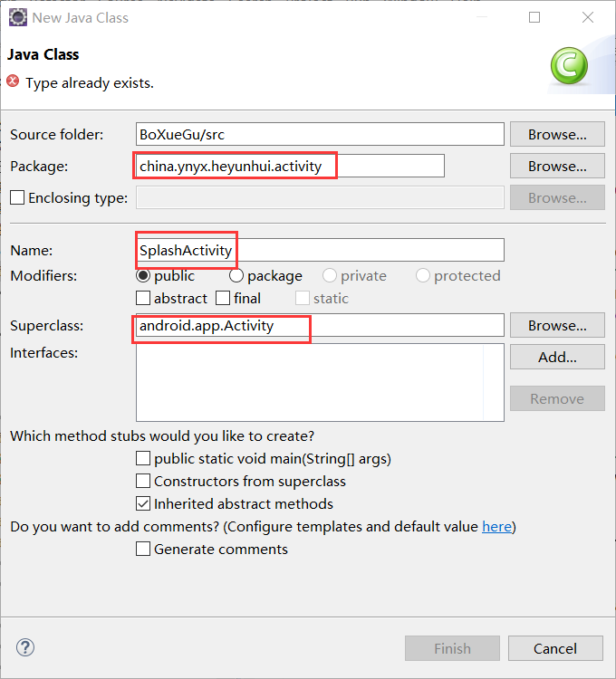Viewport: 616px width, 679px height.
Task: Click the Finish button
Action: 452,648
